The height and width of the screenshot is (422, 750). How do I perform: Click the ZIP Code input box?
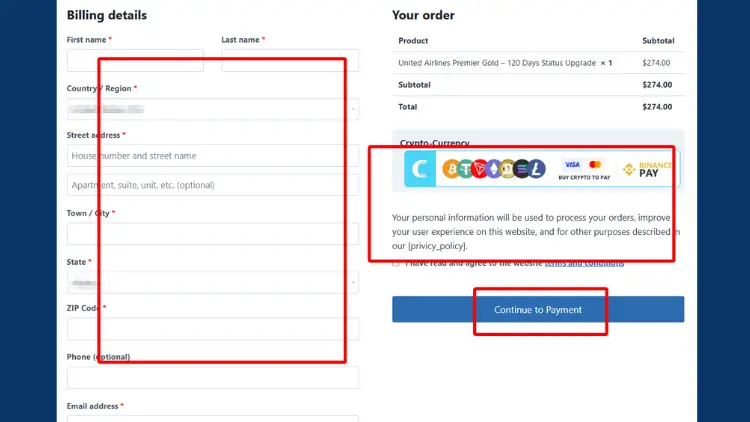[212, 329]
